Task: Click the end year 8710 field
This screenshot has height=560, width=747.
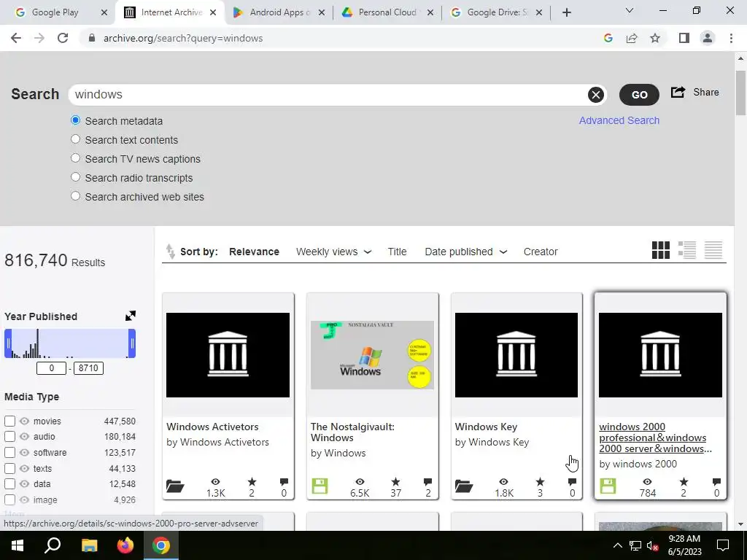Action: (x=88, y=368)
